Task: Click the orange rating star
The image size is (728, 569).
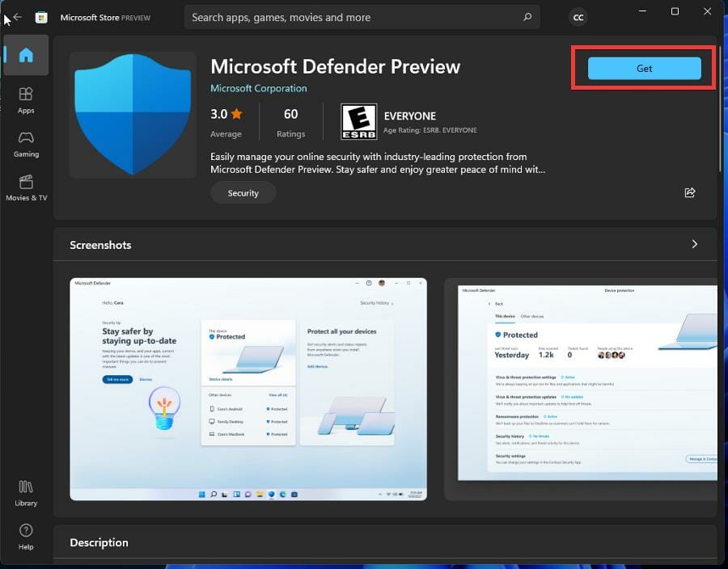Action: [x=237, y=114]
